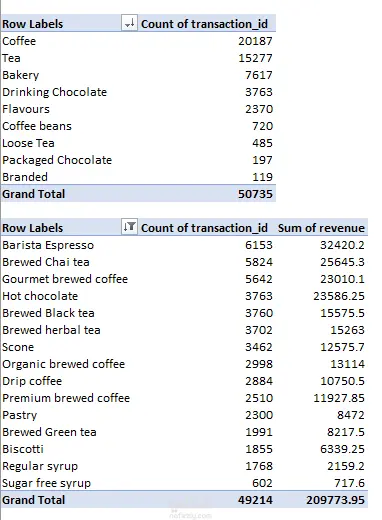Select the Premium brewed coffee row label
This screenshot has height=520, width=382.
click(66, 398)
